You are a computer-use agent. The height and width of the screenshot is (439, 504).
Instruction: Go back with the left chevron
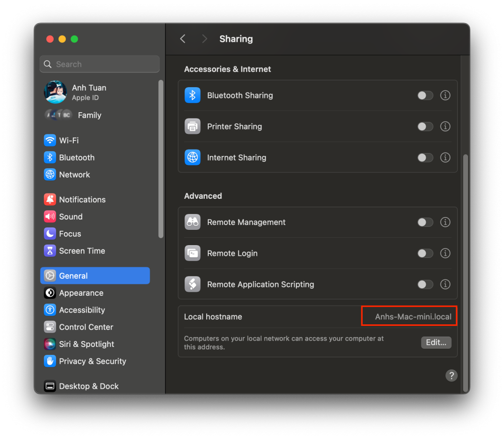point(183,39)
